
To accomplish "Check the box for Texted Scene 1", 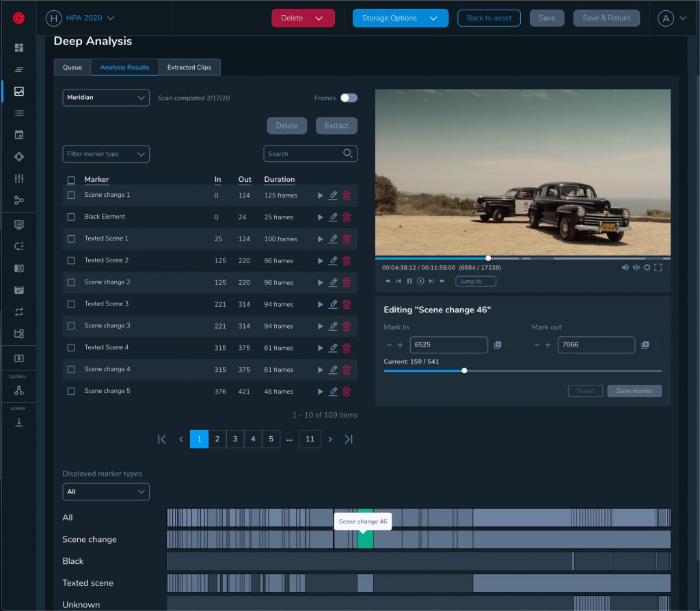I will pyautogui.click(x=71, y=239).
